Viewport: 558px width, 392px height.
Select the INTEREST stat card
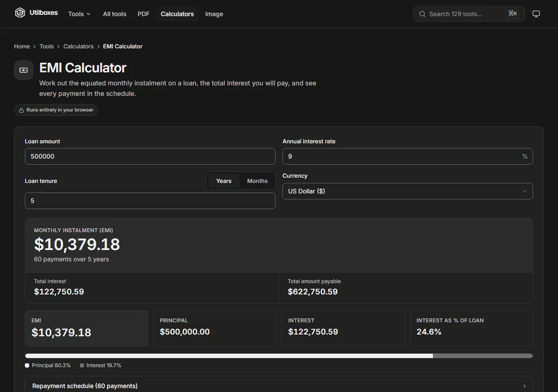pyautogui.click(x=343, y=328)
